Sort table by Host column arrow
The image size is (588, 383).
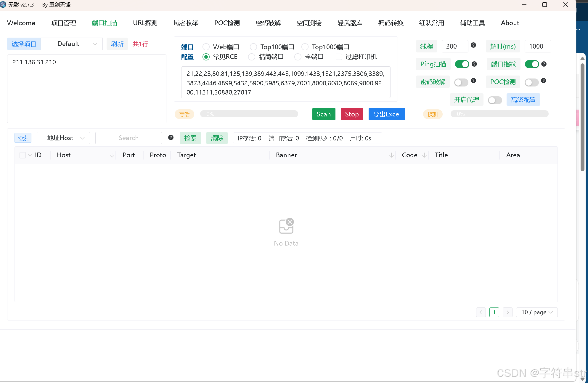(x=112, y=155)
